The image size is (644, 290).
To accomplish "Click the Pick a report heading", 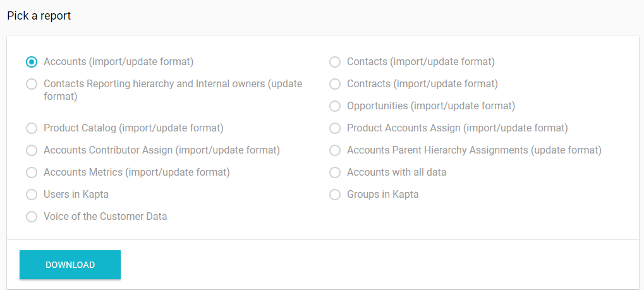I will (x=39, y=16).
